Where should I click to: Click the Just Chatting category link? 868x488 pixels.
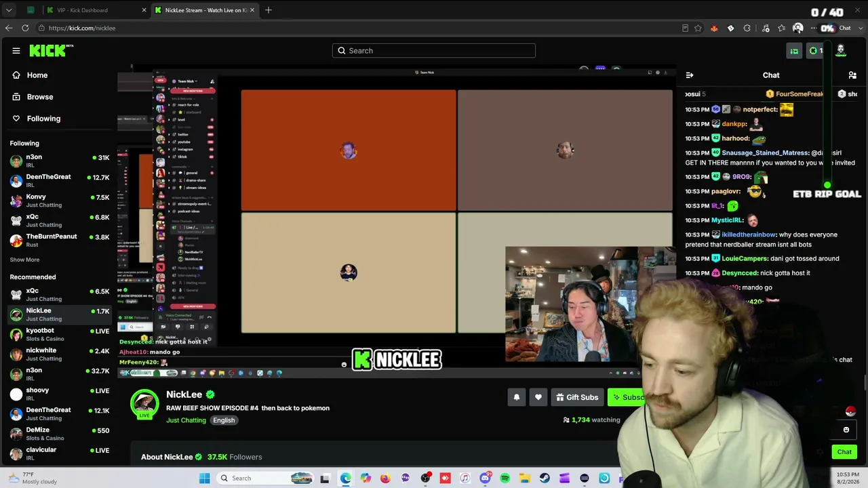click(x=186, y=420)
